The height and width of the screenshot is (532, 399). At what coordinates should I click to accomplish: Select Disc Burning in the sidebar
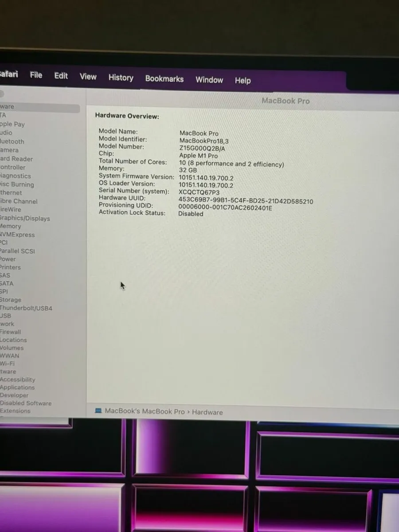pyautogui.click(x=17, y=184)
